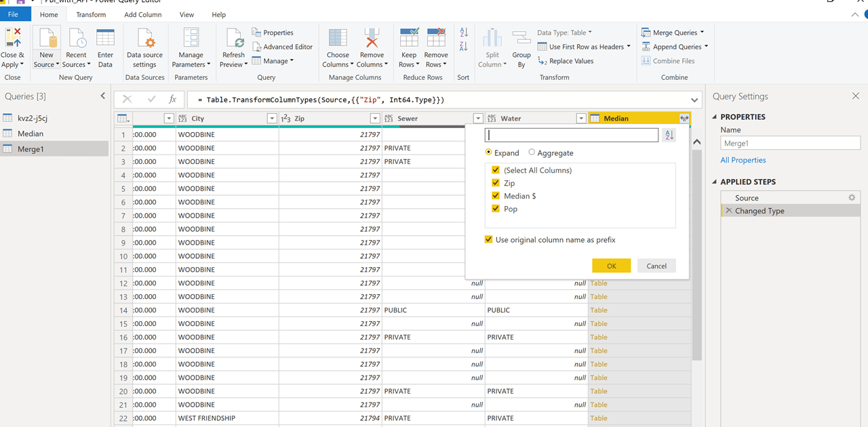Open the Advanced Editor

tap(283, 47)
